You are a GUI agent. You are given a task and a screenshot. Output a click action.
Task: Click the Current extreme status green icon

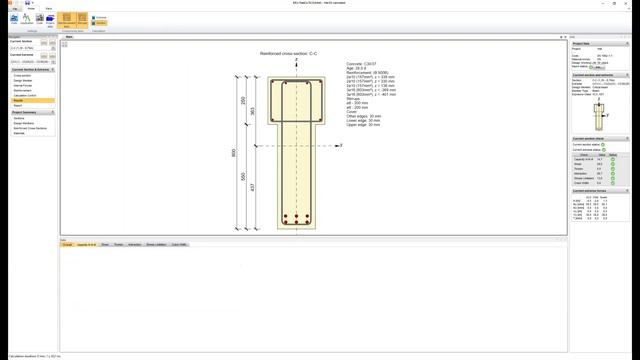pyautogui.click(x=604, y=150)
